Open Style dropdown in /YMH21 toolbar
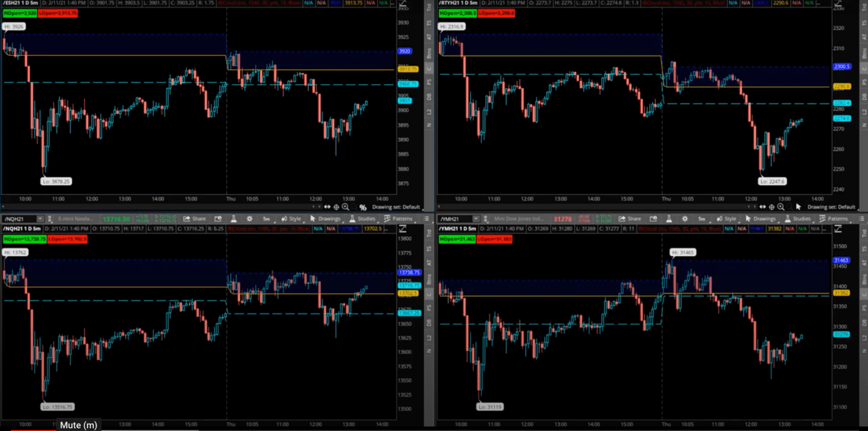 point(727,219)
